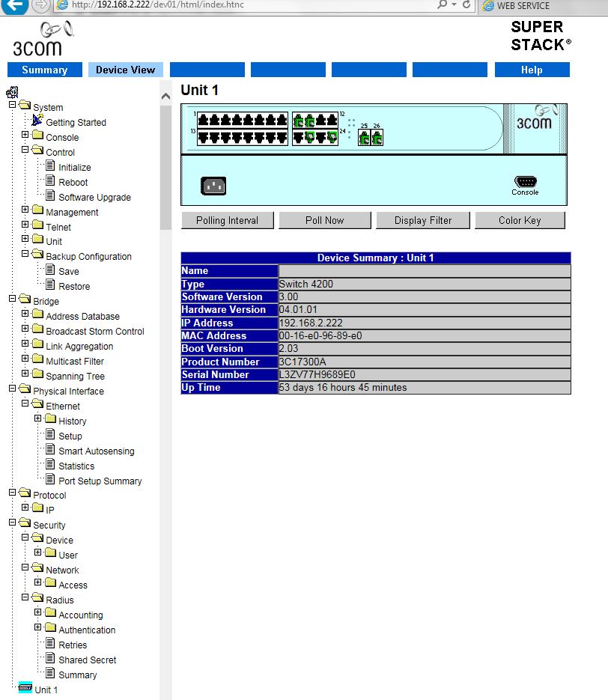
Task: Expand the Accounting node under Radius
Action: coord(38,612)
